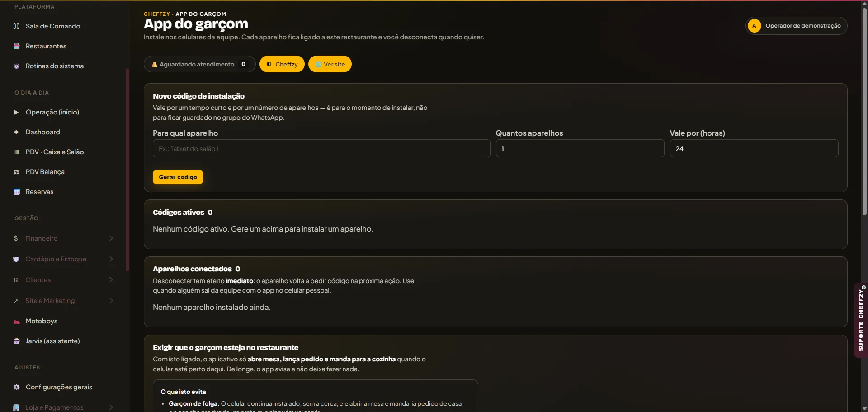Screen dimensions: 868x412
Task: Click the Novo código de instalação heading
Action: 198,96
